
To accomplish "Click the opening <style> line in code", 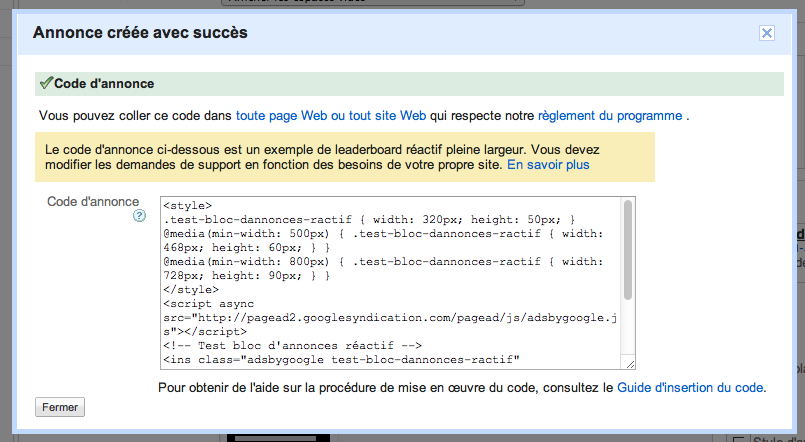I will pos(187,206).
